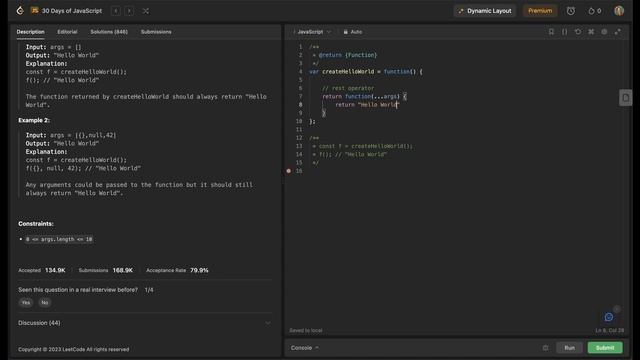The image size is (640, 360).
Task: Click the 'return "Hello World' code line
Action: tap(366, 105)
